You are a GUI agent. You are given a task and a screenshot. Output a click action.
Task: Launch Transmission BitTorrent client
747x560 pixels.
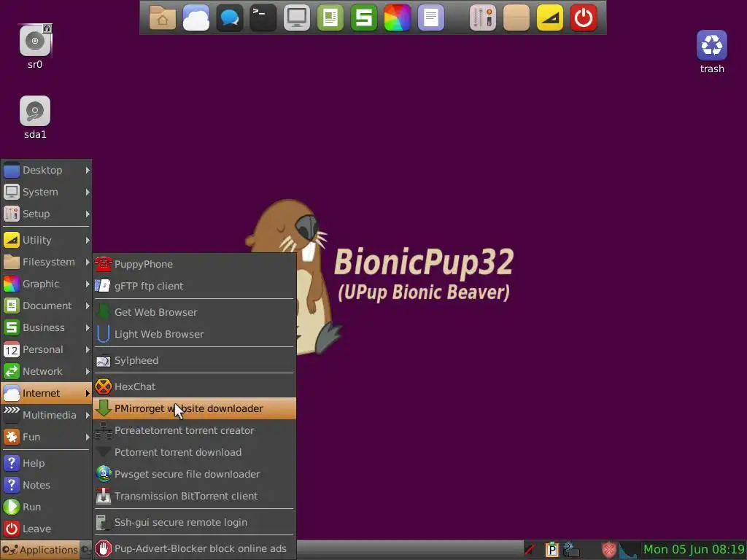pos(194,496)
